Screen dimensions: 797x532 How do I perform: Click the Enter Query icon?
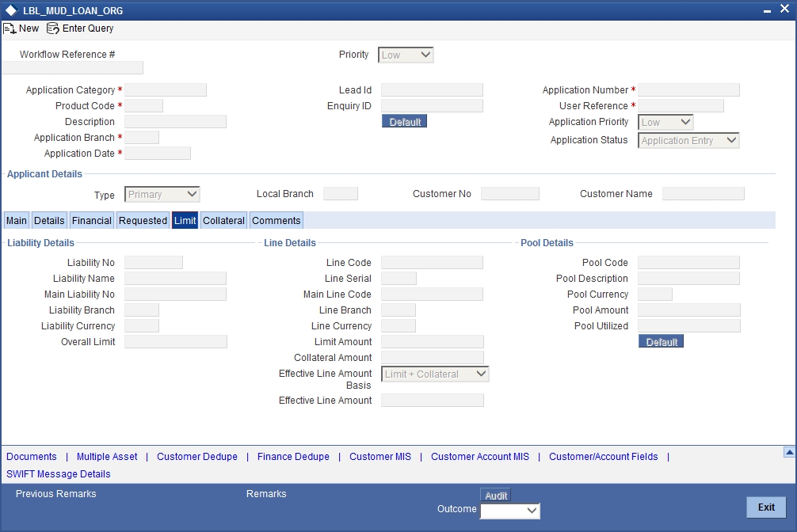pos(53,28)
